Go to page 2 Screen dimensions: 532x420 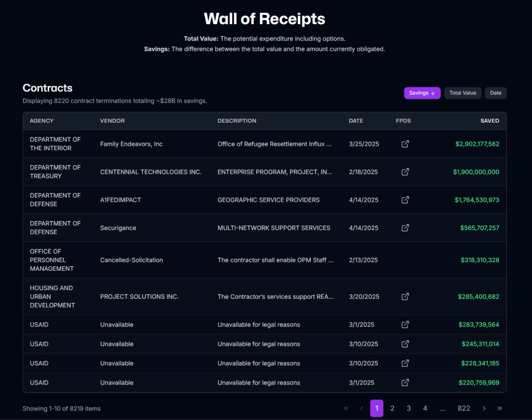pyautogui.click(x=392, y=408)
